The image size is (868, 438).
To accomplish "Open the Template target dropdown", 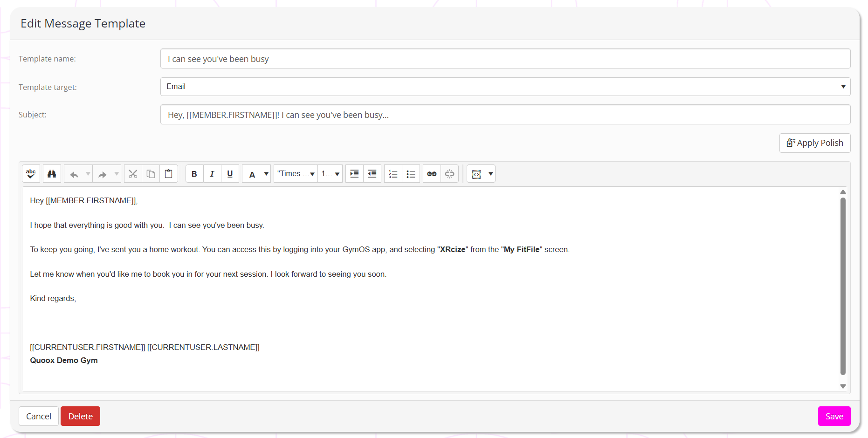I will 505,87.
